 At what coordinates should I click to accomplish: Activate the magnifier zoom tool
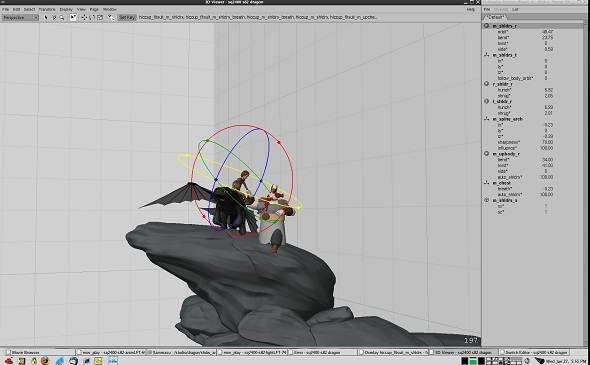pos(62,17)
